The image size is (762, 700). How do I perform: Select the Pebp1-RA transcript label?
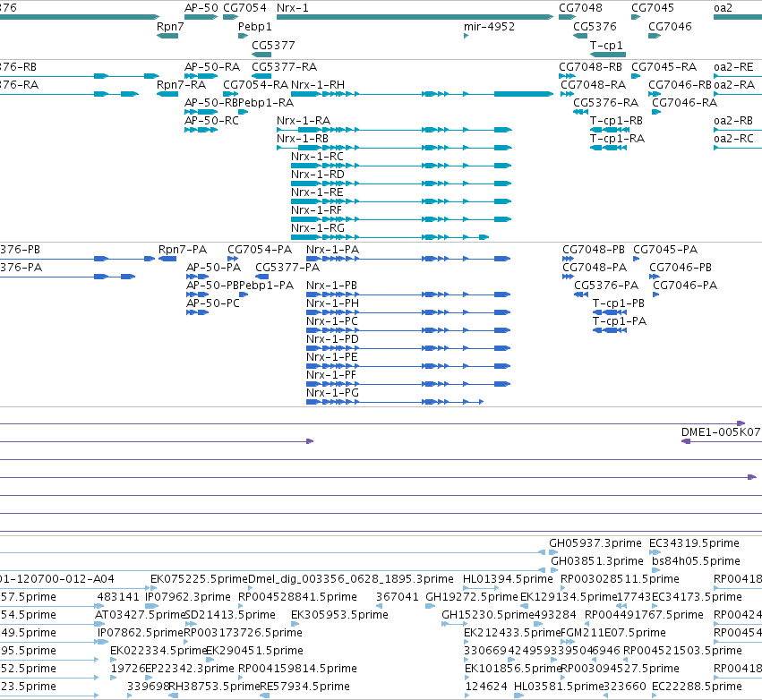point(266,103)
